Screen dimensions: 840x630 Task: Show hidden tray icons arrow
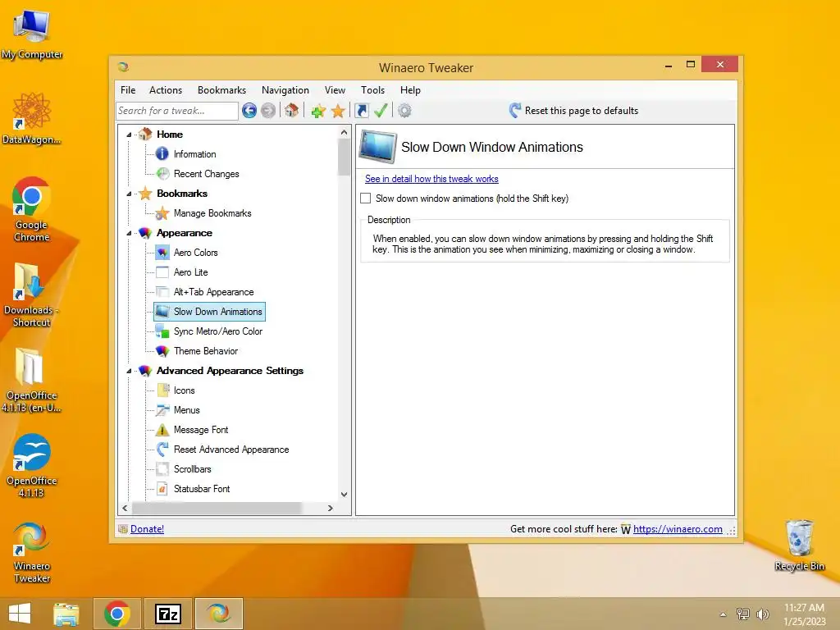pyautogui.click(x=724, y=614)
